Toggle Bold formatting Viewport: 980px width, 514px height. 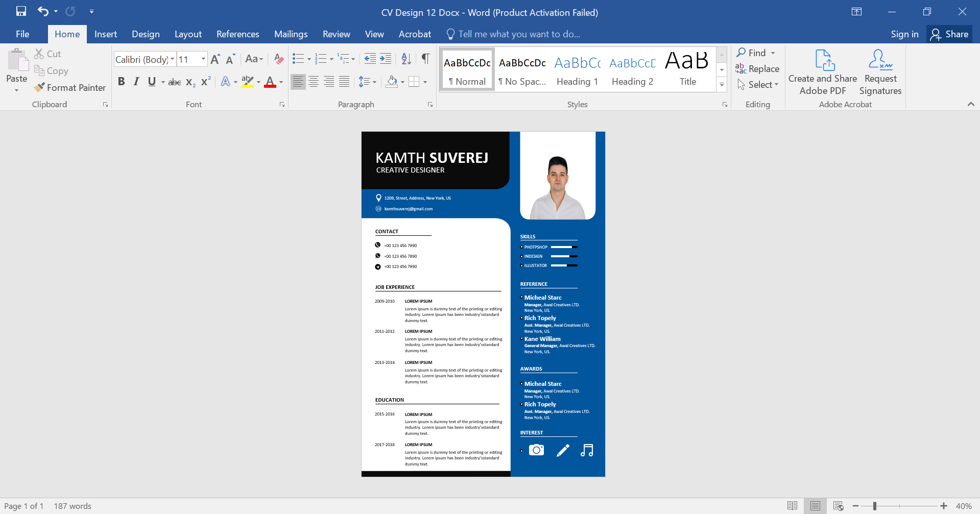121,81
